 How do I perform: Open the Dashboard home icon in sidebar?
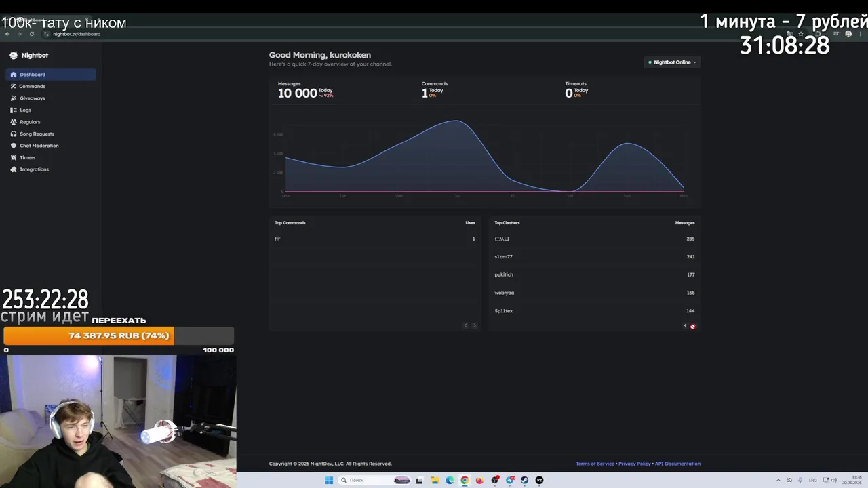pos(14,75)
